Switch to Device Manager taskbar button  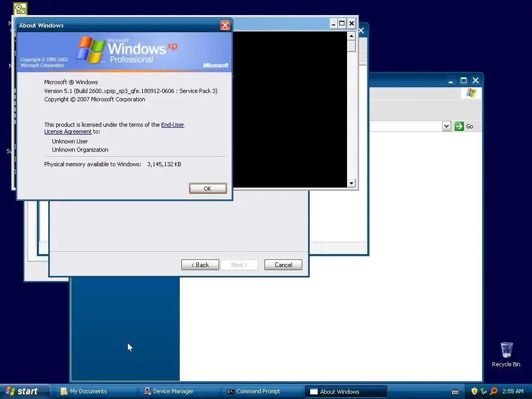[x=179, y=391]
